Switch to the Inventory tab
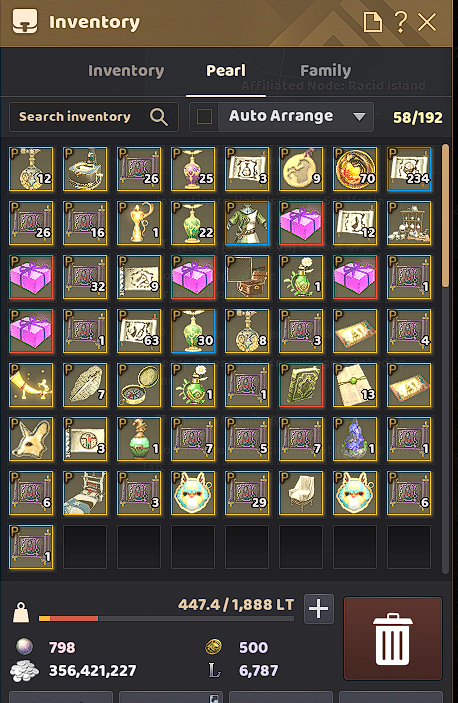The height and width of the screenshot is (703, 458). tap(126, 71)
